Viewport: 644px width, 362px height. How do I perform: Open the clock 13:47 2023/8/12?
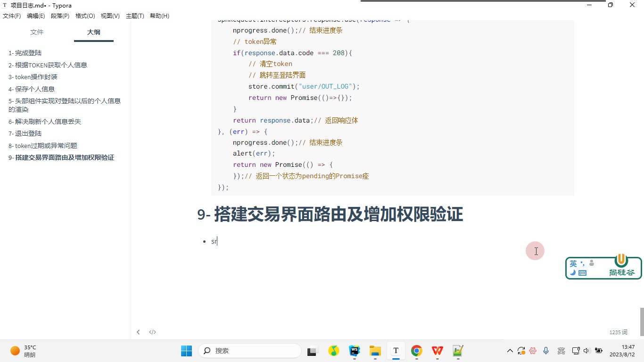621,351
